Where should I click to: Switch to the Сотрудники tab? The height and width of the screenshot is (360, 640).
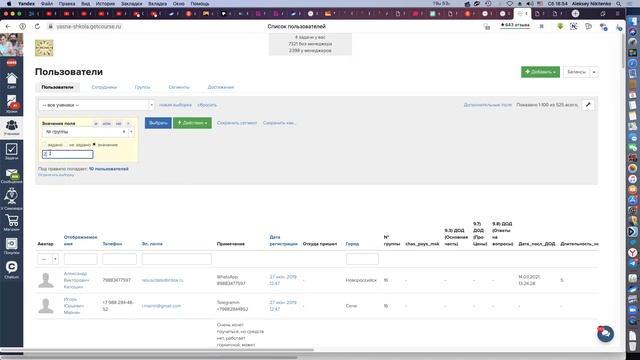coord(104,87)
